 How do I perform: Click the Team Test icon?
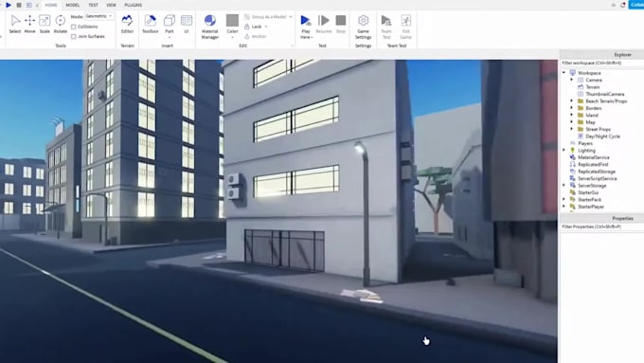pyautogui.click(x=386, y=21)
